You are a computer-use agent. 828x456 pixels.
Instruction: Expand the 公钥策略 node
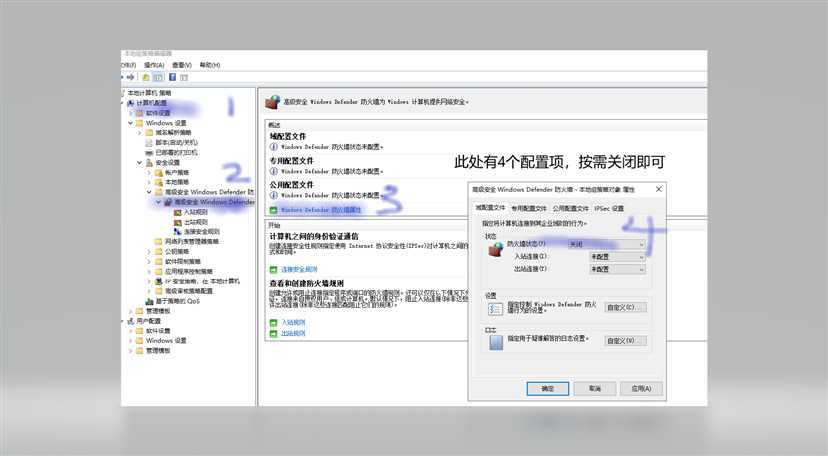[x=149, y=252]
